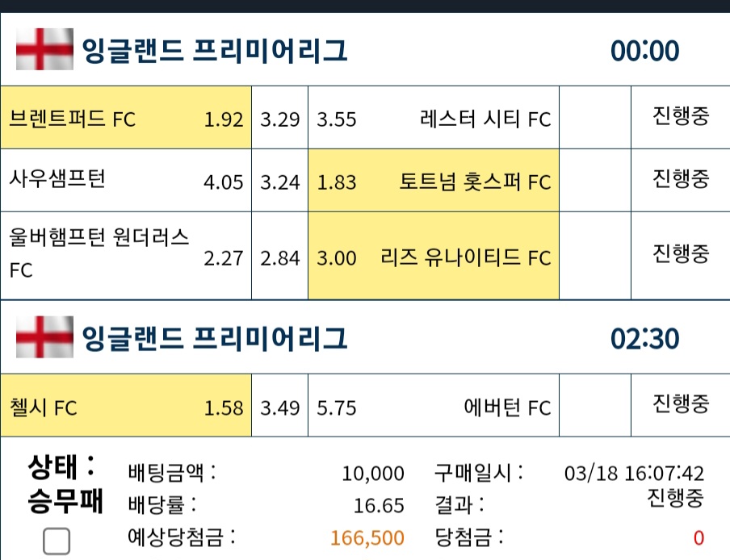Tick the bet slip selection checkbox

pyautogui.click(x=57, y=541)
